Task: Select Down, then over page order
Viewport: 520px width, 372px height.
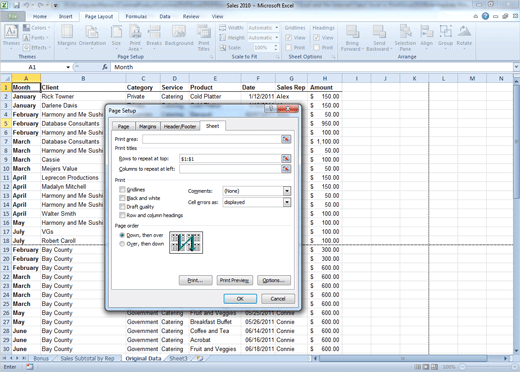Action: [122, 235]
